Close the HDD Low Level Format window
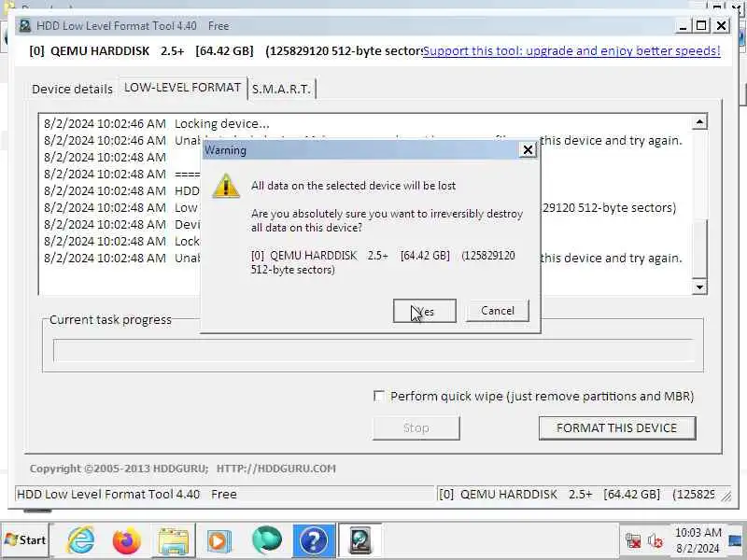The height and width of the screenshot is (560, 747). point(721,26)
